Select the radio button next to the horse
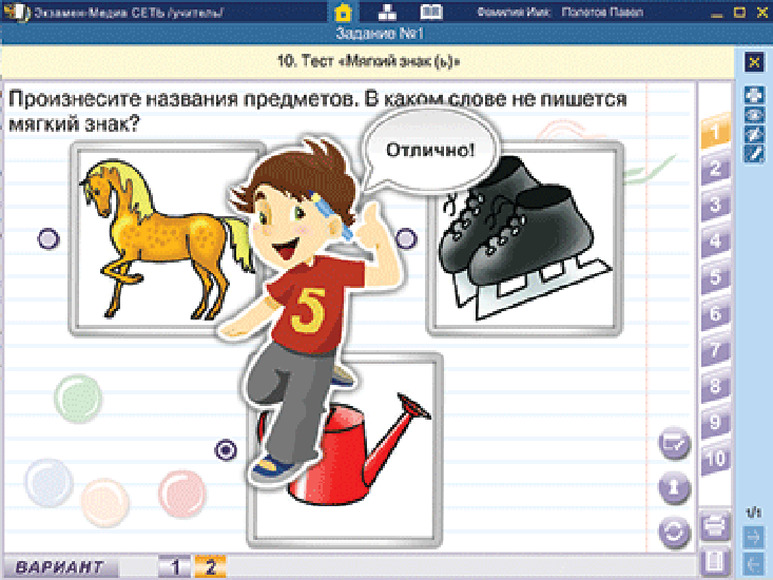This screenshot has width=773, height=580. pyautogui.click(x=48, y=239)
